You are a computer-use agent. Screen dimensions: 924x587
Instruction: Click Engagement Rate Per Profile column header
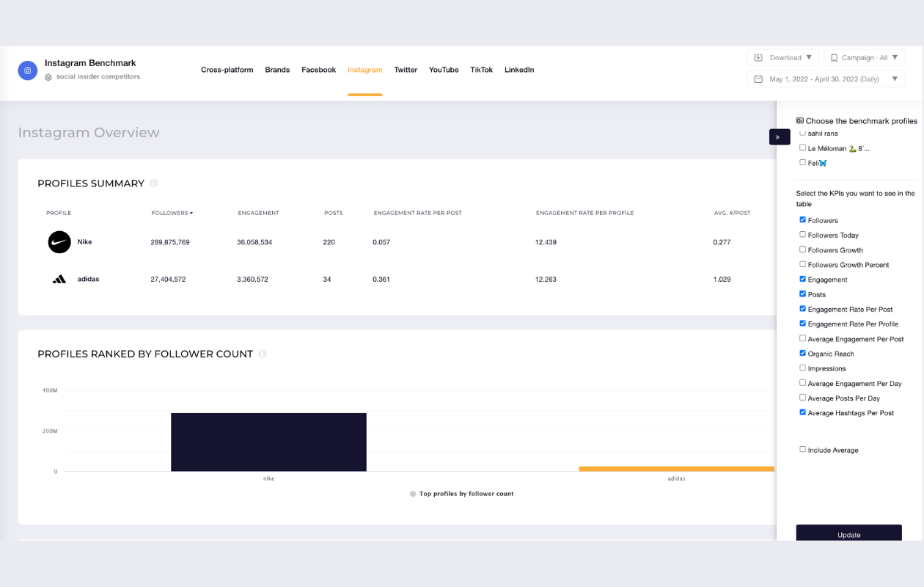tap(584, 213)
